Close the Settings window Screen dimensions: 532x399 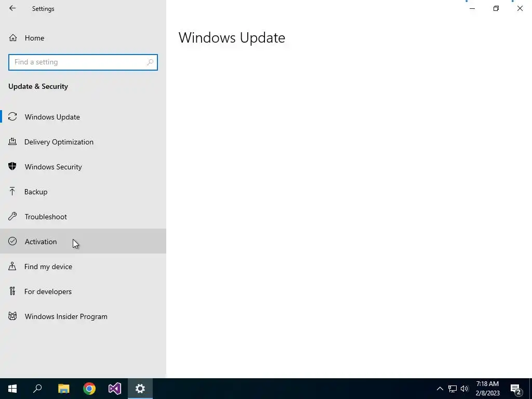point(520,8)
